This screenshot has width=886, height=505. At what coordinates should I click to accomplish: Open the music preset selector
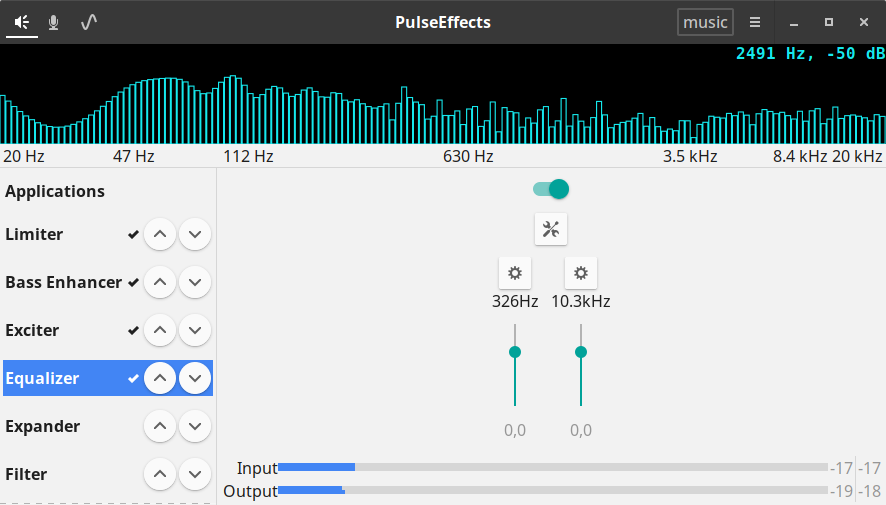point(705,23)
